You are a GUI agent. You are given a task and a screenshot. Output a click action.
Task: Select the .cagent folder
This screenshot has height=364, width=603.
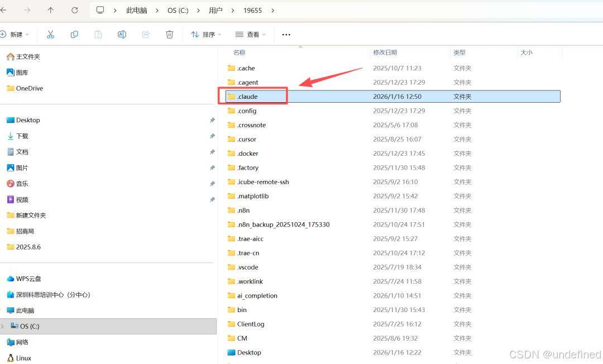[243, 82]
